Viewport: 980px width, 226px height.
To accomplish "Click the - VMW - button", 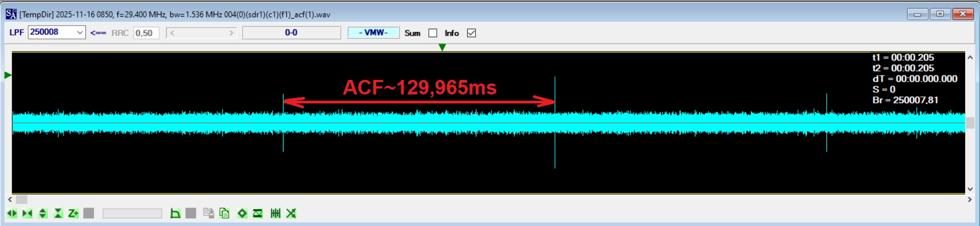I will pyautogui.click(x=373, y=33).
